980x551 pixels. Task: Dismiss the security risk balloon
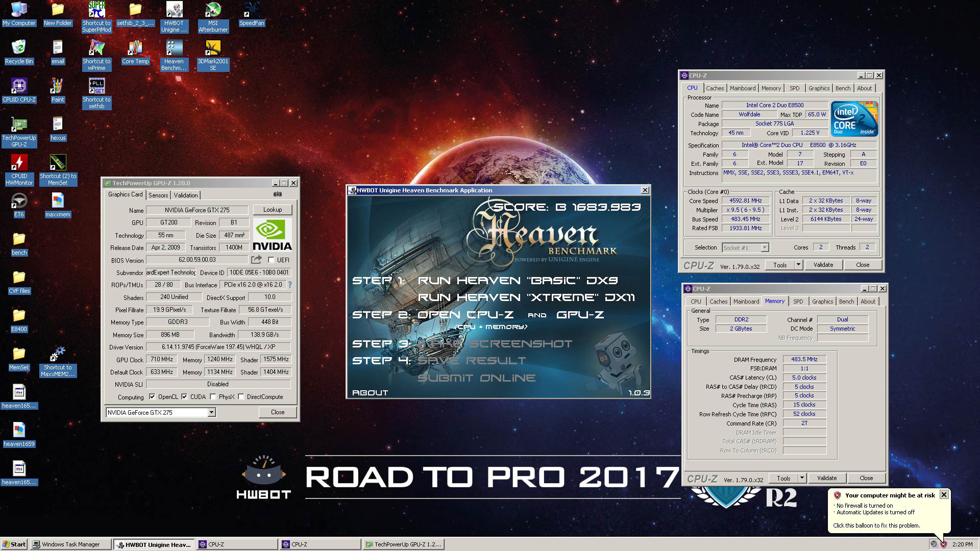[944, 494]
